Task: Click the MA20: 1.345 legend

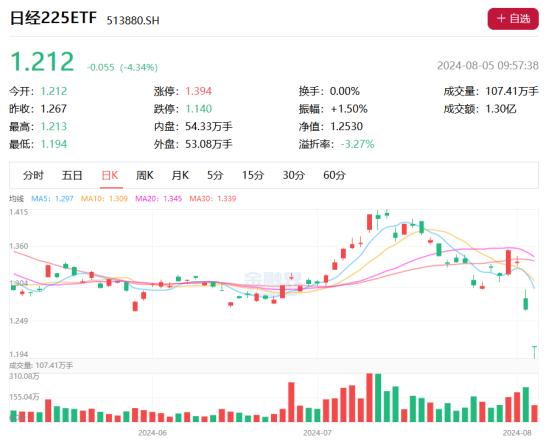Action: point(159,199)
